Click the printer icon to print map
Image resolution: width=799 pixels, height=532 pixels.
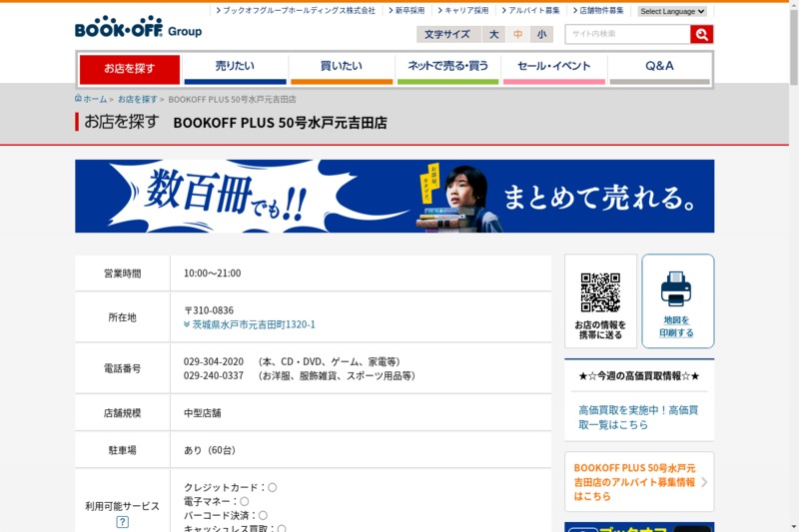pyautogui.click(x=676, y=288)
